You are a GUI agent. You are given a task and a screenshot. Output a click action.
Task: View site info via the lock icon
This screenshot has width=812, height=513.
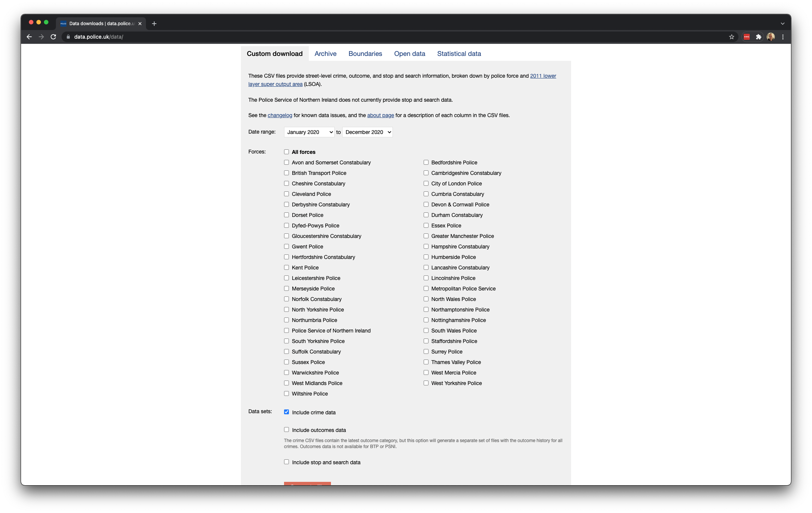[x=68, y=37]
